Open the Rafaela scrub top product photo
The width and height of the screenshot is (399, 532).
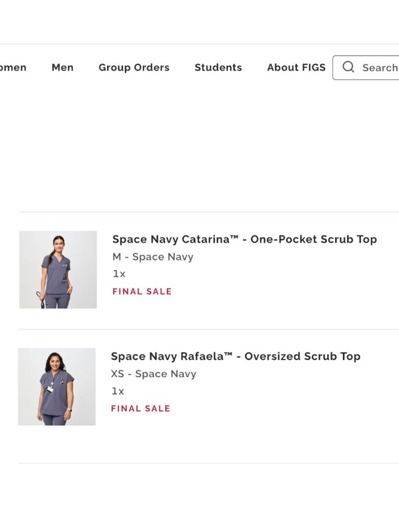tap(57, 387)
